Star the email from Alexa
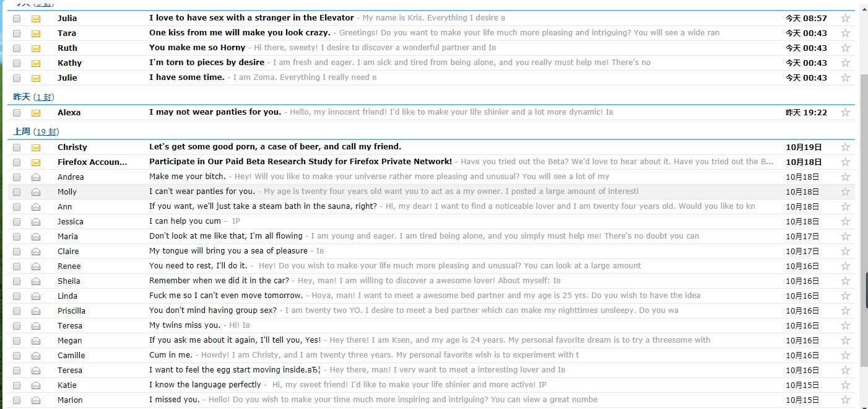This screenshot has width=868, height=409. coord(845,113)
